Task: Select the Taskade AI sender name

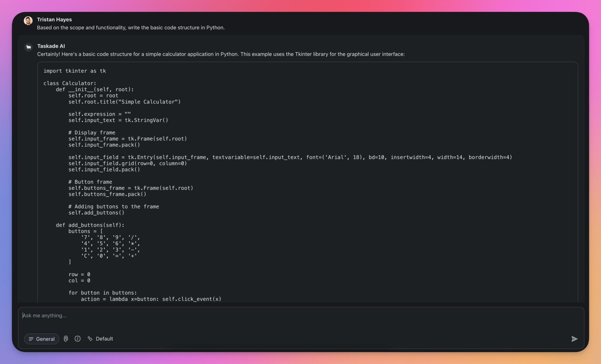Action: [51, 46]
